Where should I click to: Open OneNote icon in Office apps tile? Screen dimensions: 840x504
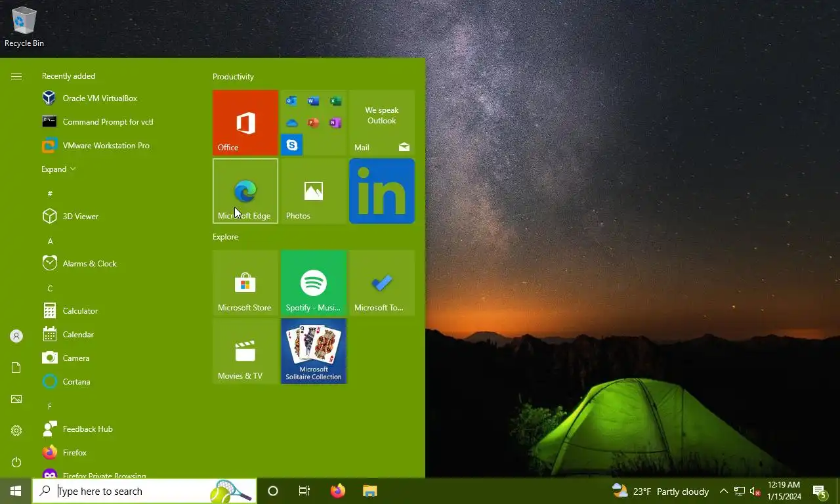(335, 123)
